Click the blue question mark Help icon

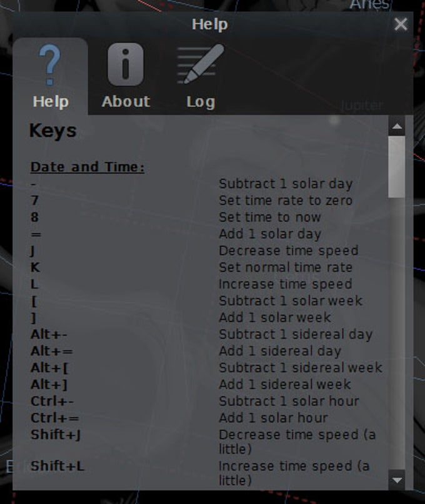[49, 64]
